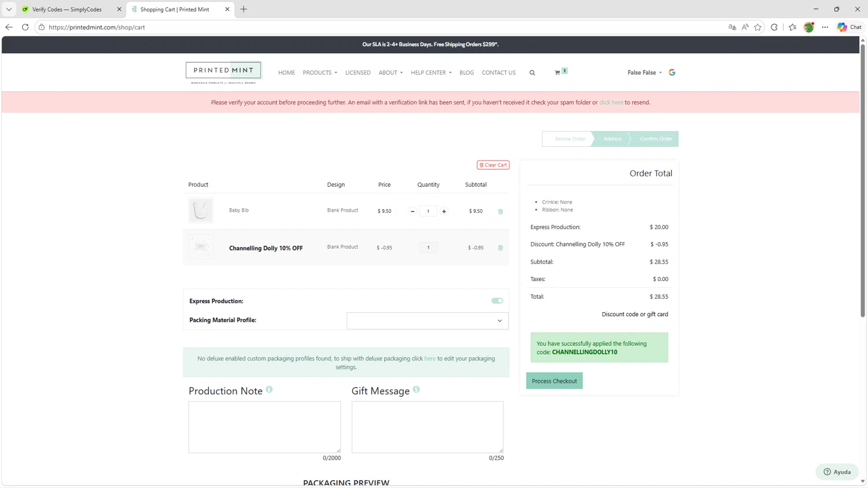
Task: Open the tab search dropdown arrow
Action: coord(9,9)
